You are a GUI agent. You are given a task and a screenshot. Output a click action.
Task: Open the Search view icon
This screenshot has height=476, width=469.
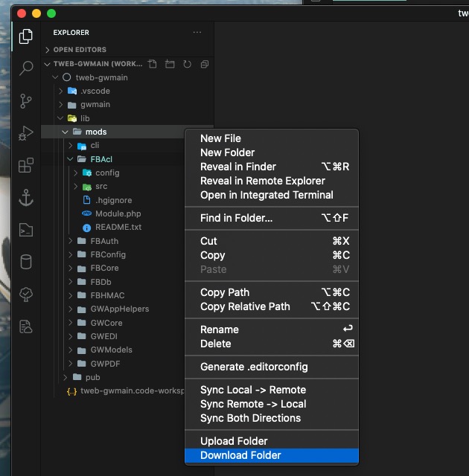(26, 68)
